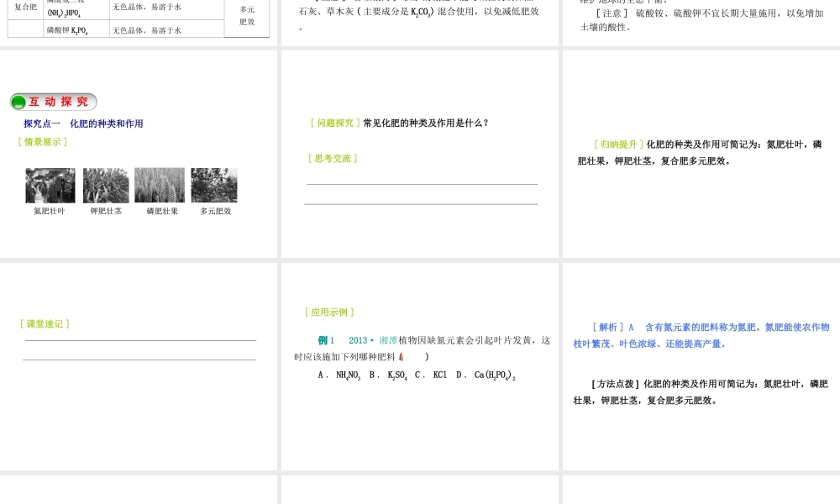Viewport: 840px width, 504px height.
Task: Click the second blank line under 思考交流
Action: pyautogui.click(x=421, y=204)
